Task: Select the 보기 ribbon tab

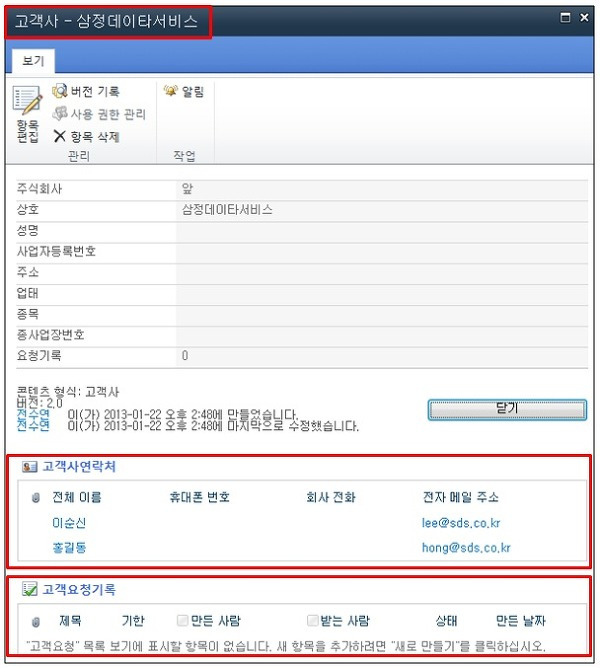Action: tap(33, 61)
